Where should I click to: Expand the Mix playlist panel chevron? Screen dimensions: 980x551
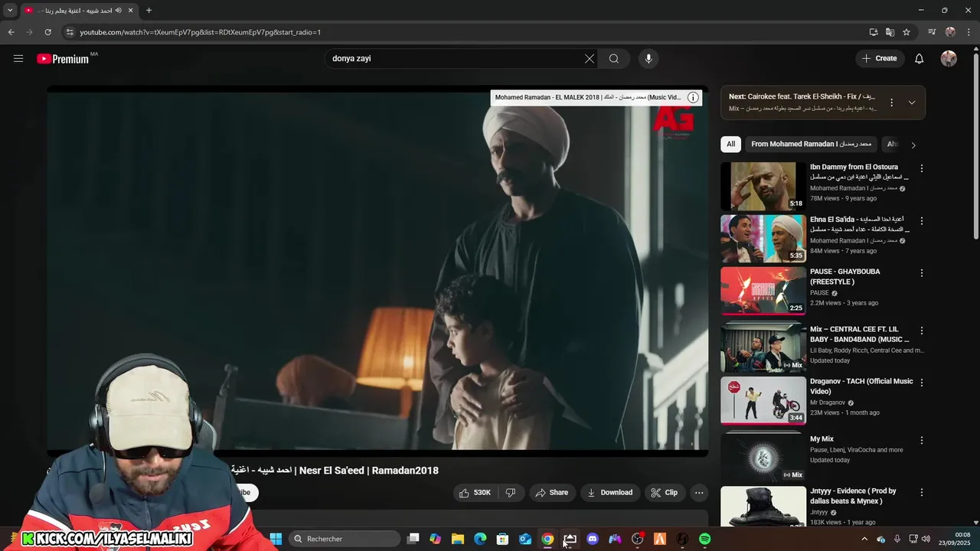pyautogui.click(x=911, y=103)
